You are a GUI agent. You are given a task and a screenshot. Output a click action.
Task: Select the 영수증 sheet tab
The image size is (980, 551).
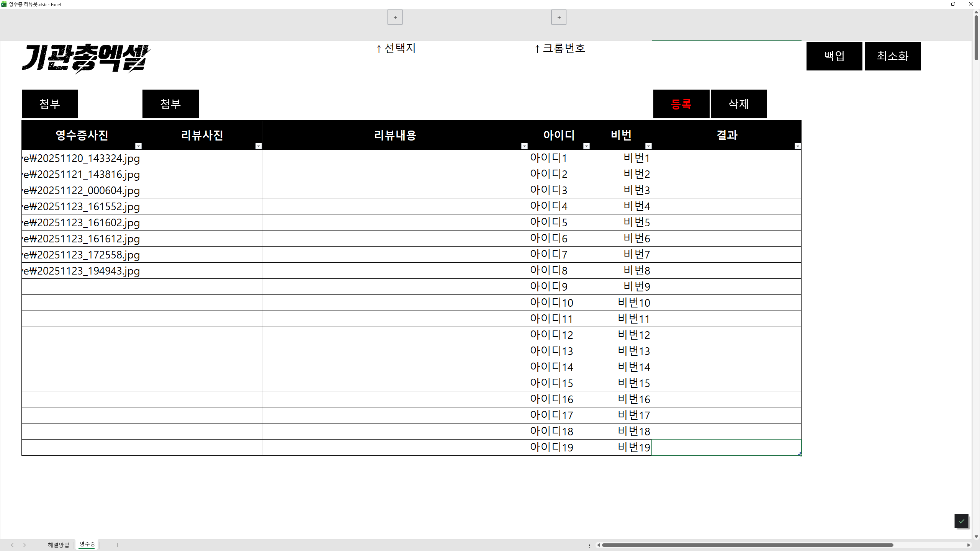[x=87, y=544]
